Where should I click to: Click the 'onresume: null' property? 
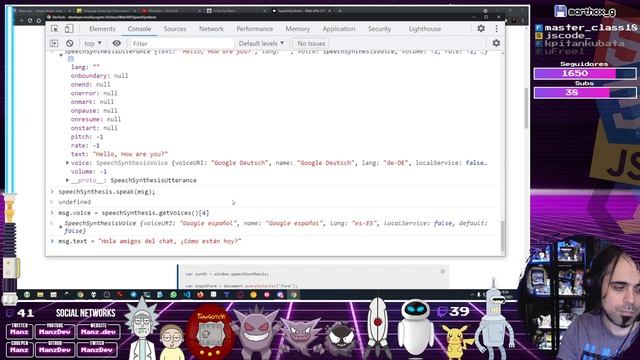coord(96,119)
